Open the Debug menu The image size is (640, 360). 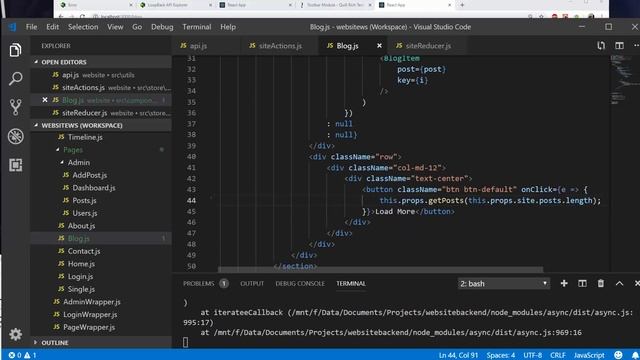(162, 27)
